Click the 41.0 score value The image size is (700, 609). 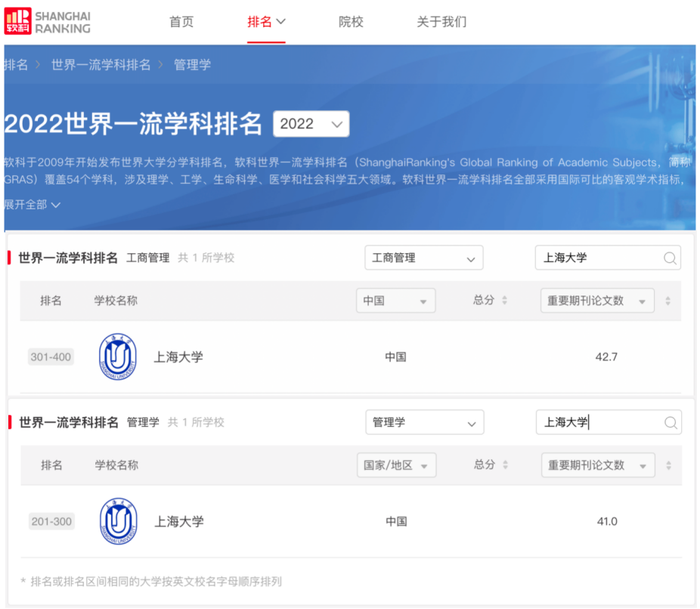(x=607, y=521)
